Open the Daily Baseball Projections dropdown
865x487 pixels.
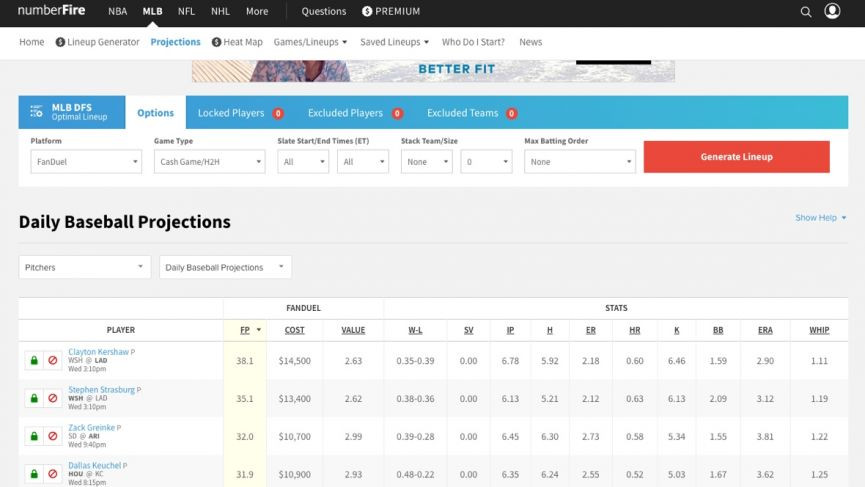(225, 267)
